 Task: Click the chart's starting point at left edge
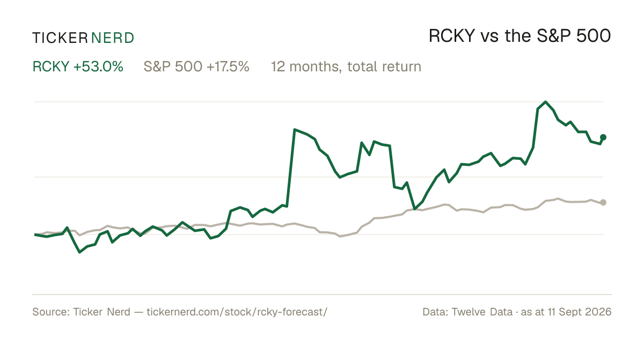[35, 234]
